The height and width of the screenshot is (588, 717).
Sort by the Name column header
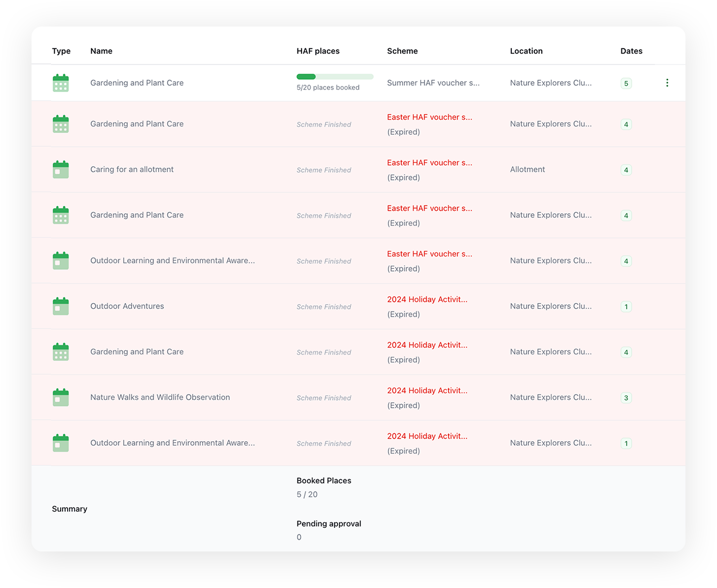(x=101, y=51)
